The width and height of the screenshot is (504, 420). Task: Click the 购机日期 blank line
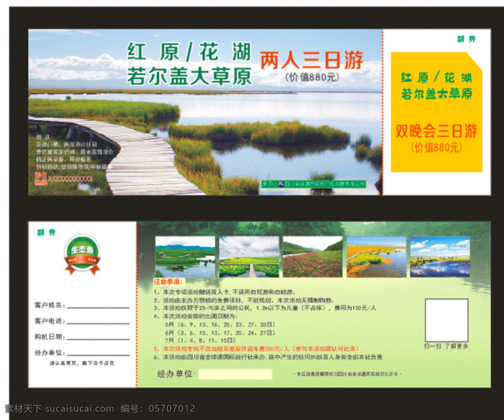(98, 339)
